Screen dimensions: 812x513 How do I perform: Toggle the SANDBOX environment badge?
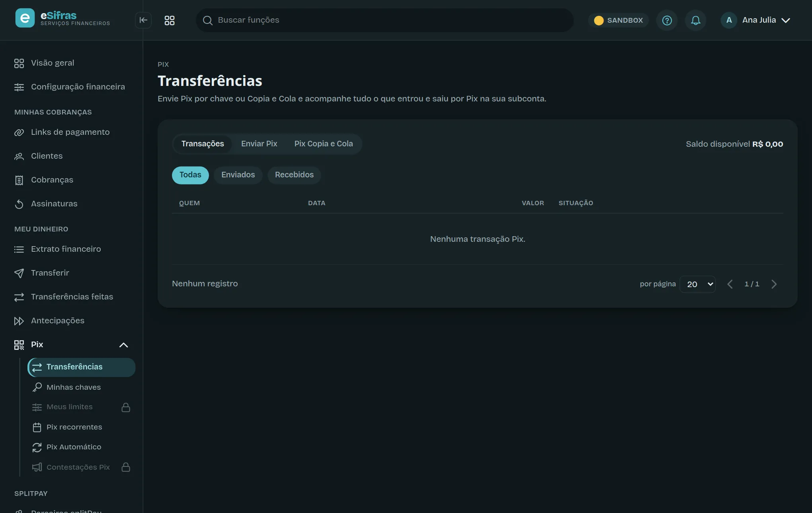coord(619,20)
